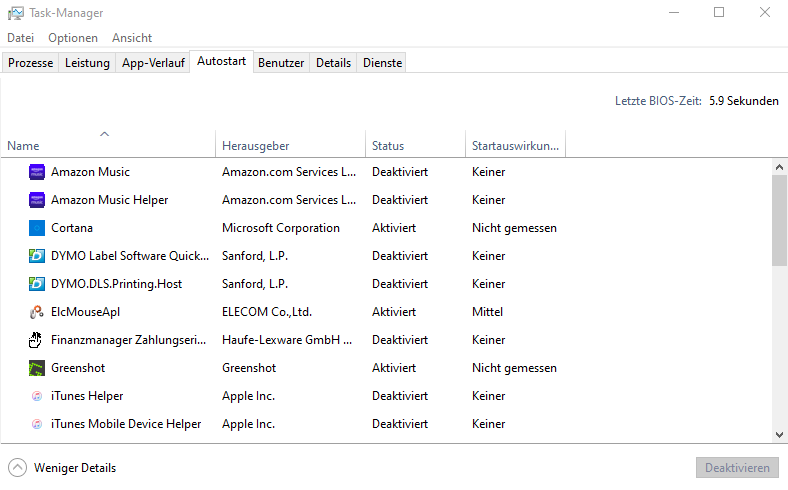The width and height of the screenshot is (788, 490).
Task: Click Sanford, L.P. in DYMO.DLS row
Action: (x=255, y=284)
